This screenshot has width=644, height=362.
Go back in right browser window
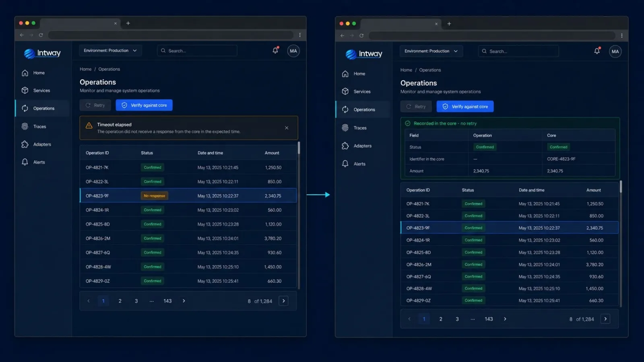(x=342, y=35)
